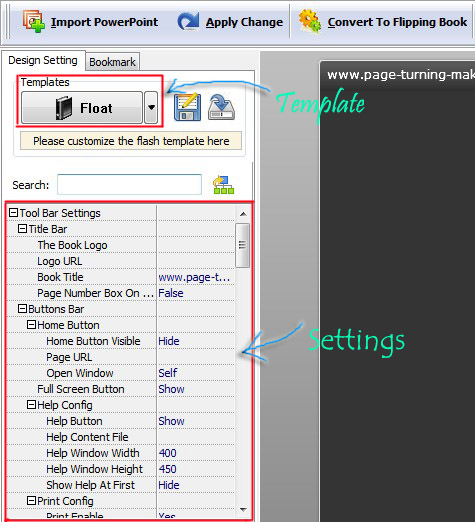Click the load template drive icon
Screen dimensions: 475x522
pyautogui.click(x=221, y=107)
